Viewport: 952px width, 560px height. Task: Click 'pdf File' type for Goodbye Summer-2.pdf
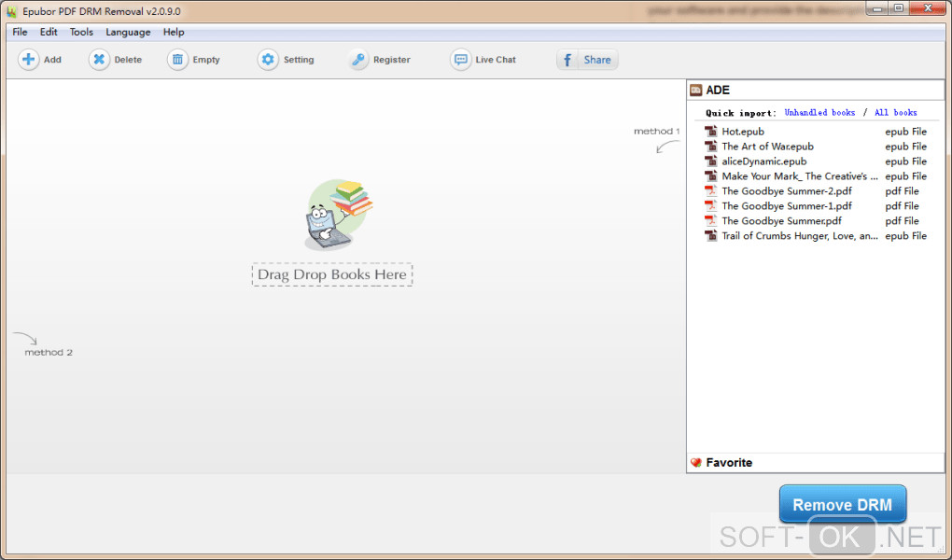coord(902,190)
